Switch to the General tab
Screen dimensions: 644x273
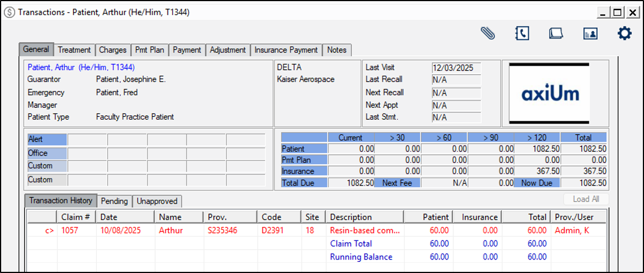(x=36, y=49)
